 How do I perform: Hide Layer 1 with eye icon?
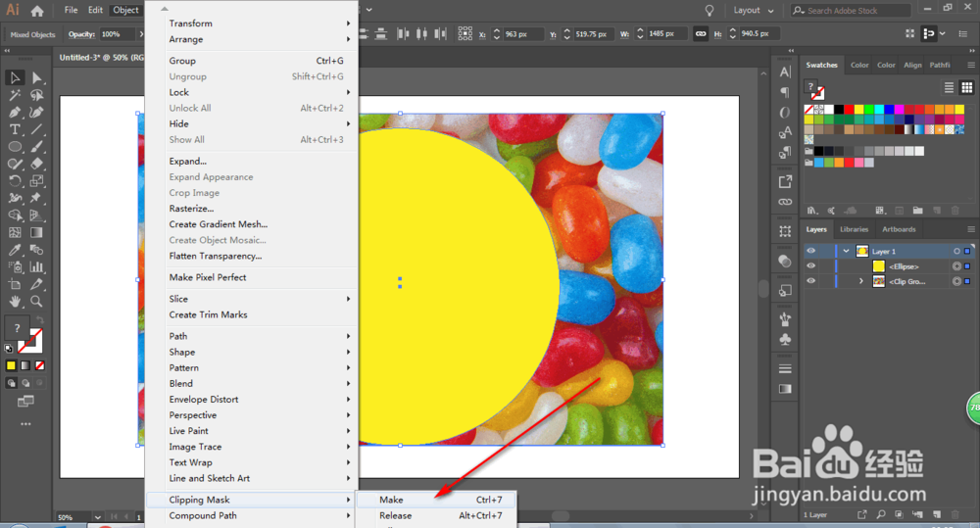pos(810,251)
